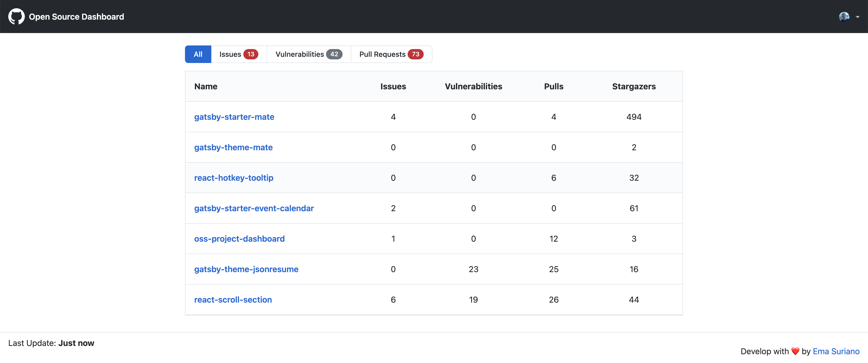Go to react-scroll-section repository
Viewport: 868px width, 363px height.
click(233, 300)
